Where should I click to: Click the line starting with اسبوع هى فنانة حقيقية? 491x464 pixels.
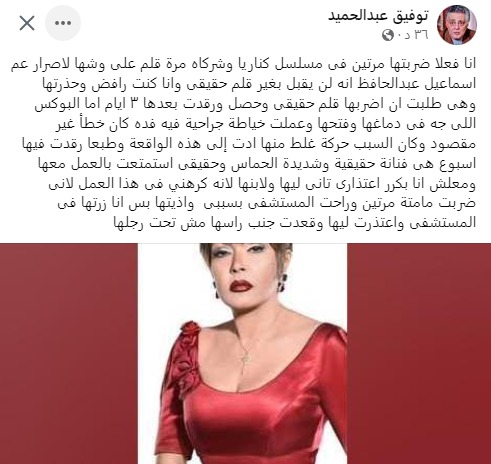257,163
